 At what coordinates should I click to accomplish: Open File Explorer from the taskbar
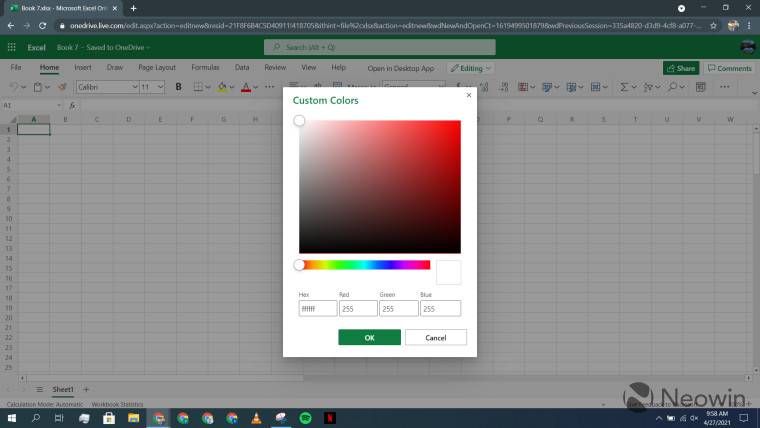coord(133,418)
